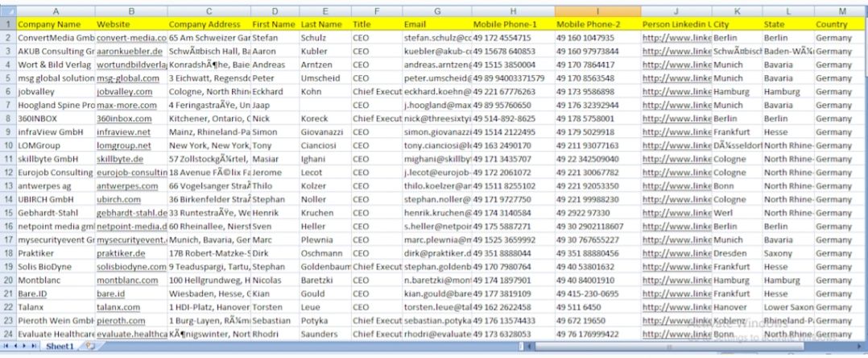Open the talanx.com link
Image resolution: width=868 pixels, height=358 pixels.
pos(118,307)
